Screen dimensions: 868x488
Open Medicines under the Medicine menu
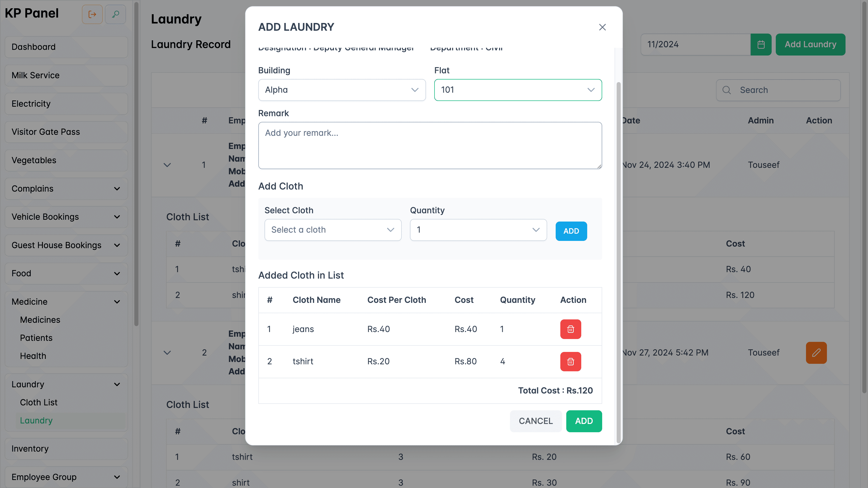point(40,320)
